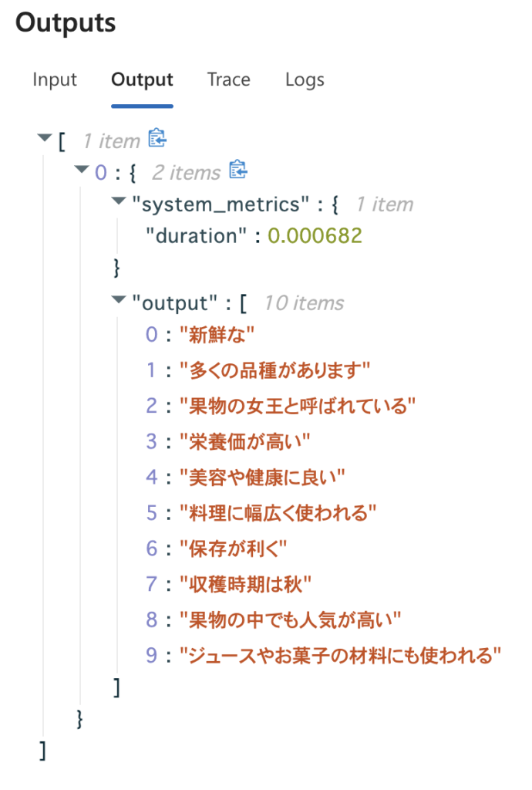Select the Output tab
The height and width of the screenshot is (790, 532).
[x=142, y=80]
